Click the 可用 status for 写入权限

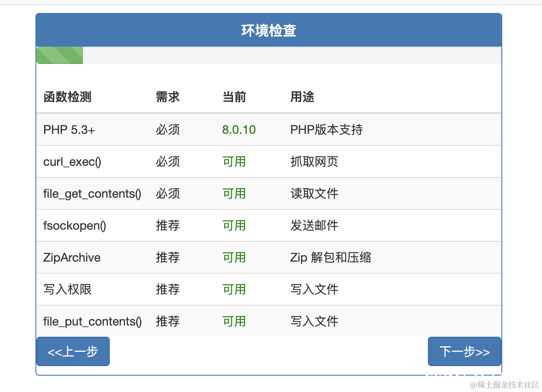click(234, 289)
